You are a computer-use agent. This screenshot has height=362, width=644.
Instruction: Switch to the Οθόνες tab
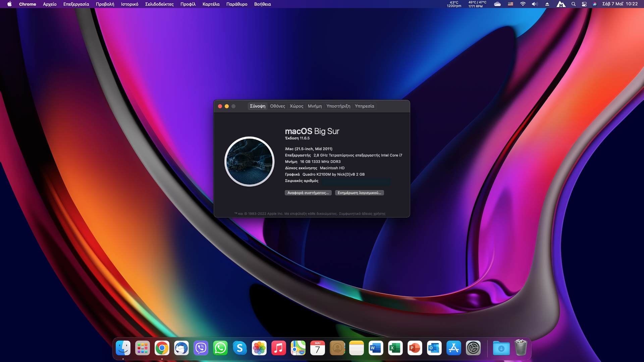coord(277,106)
